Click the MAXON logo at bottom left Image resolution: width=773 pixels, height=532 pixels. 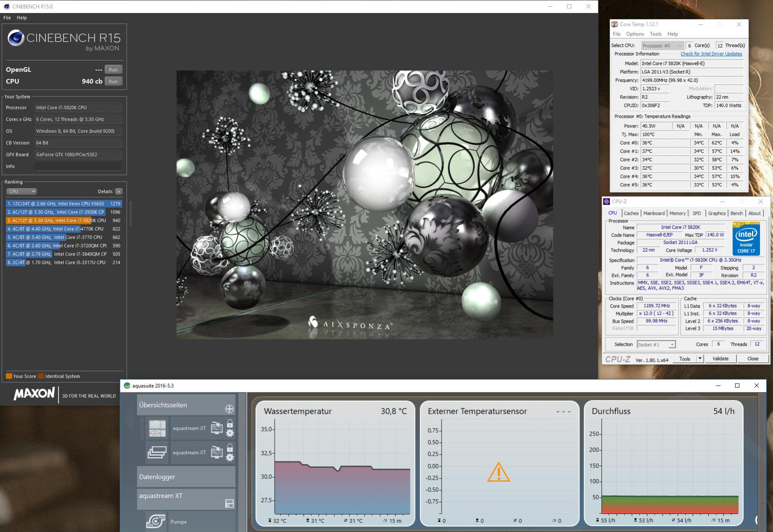click(x=34, y=394)
